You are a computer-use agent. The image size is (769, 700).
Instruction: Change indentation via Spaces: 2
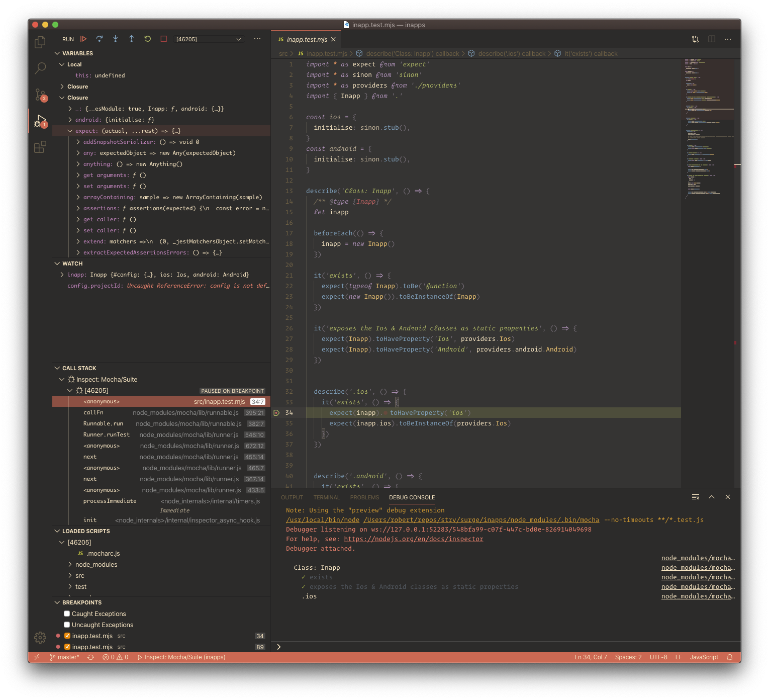coord(628,657)
